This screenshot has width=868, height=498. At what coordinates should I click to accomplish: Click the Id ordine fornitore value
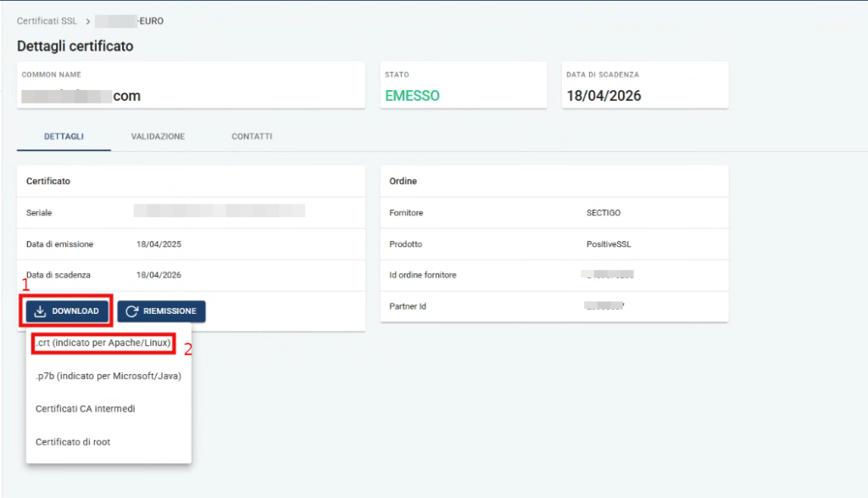tap(607, 274)
